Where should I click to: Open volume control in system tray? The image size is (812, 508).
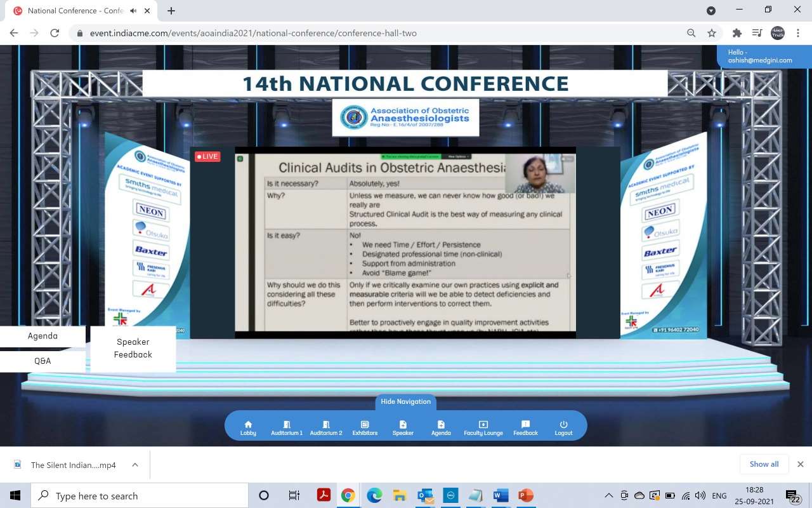click(700, 495)
